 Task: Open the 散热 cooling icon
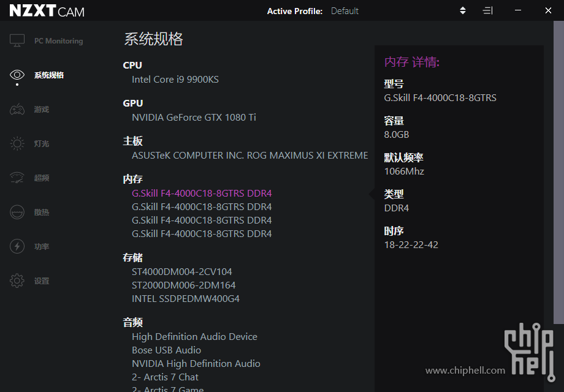click(17, 212)
